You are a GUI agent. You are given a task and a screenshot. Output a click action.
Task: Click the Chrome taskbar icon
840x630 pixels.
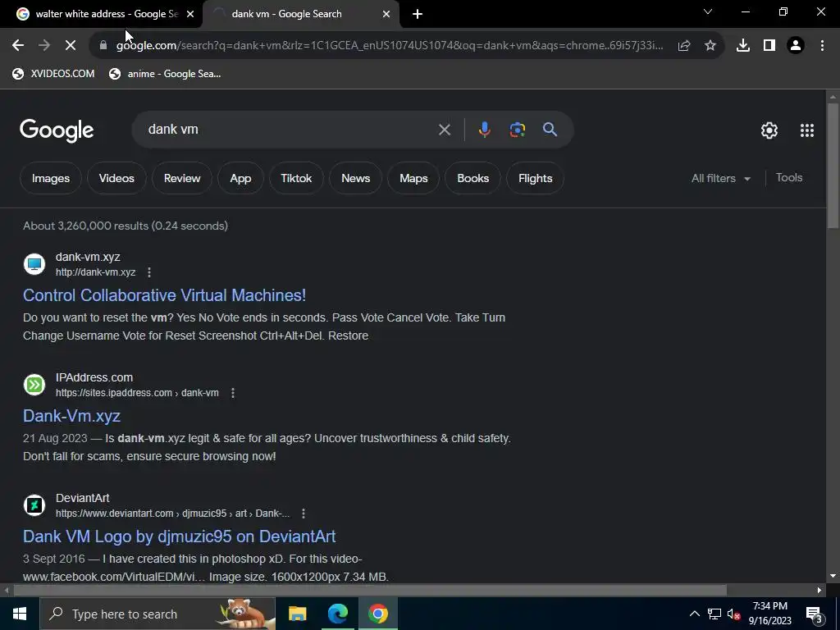pos(377,614)
